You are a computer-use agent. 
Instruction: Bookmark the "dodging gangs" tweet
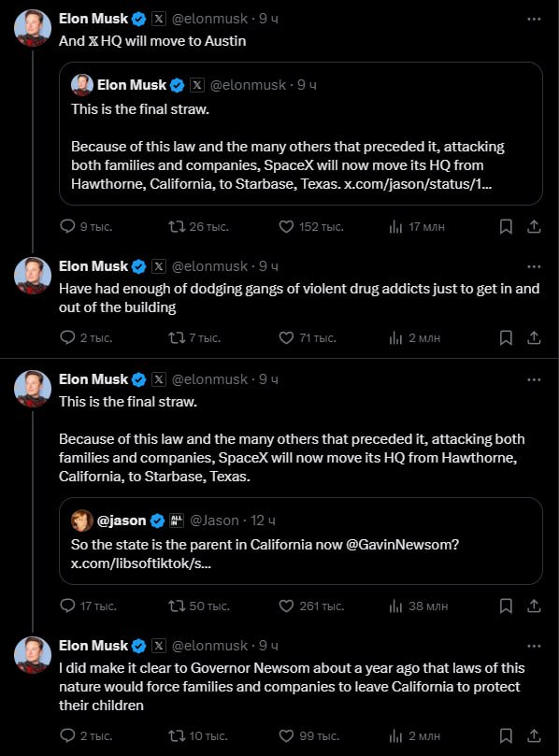click(506, 337)
